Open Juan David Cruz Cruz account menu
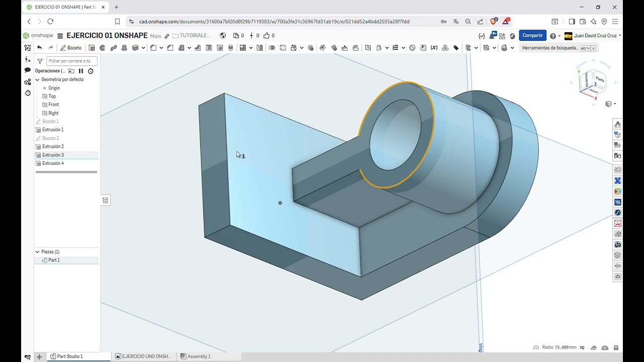Viewport: 644px width, 362px height. pyautogui.click(x=592, y=36)
